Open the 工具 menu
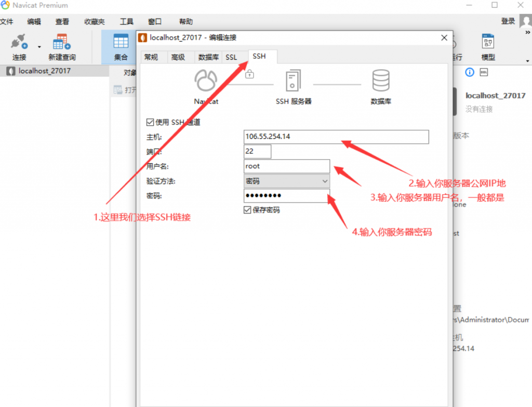Viewport: 532px width, 407px height. coord(126,21)
